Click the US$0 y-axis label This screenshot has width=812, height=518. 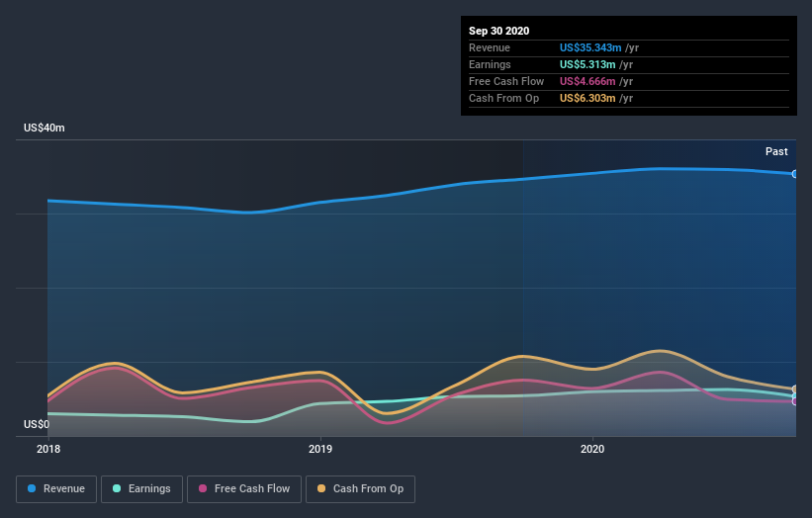point(37,424)
